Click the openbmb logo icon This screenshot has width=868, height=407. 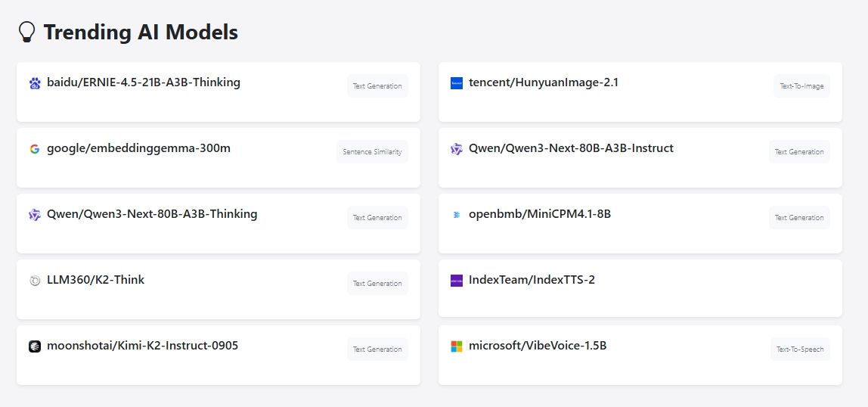tap(456, 215)
